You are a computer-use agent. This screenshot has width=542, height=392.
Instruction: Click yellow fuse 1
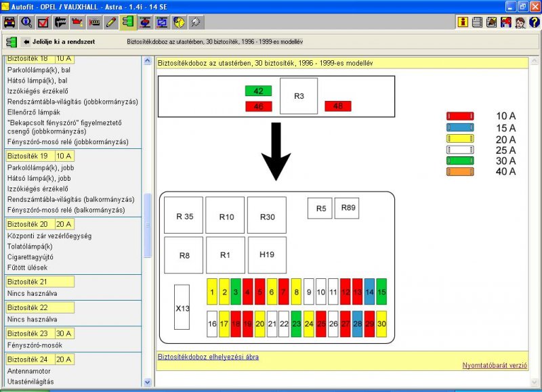212,292
